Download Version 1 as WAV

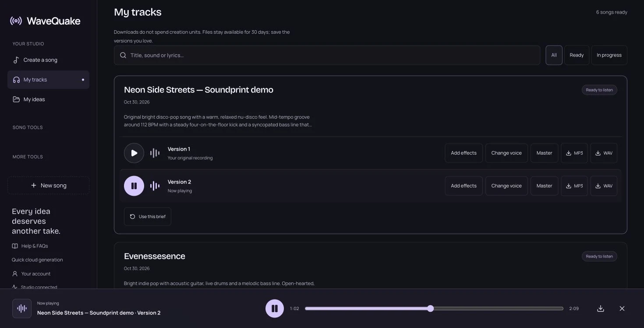(x=604, y=153)
